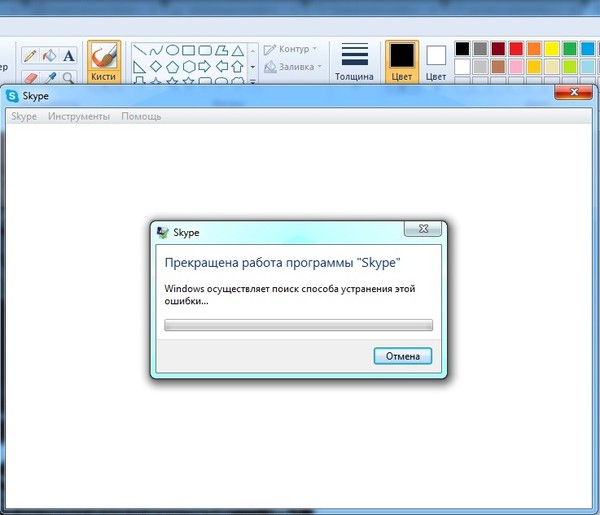Image resolution: width=600 pixels, height=515 pixels.
Task: Choose the rounded rectangle shape
Action: pyautogui.click(x=205, y=50)
